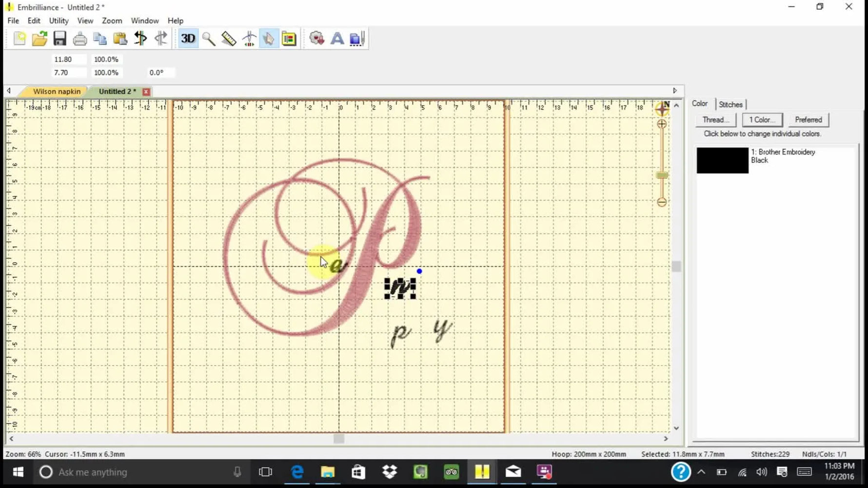This screenshot has height=488, width=868.
Task: Open the needle stitch simulator tool
Action: (x=249, y=39)
